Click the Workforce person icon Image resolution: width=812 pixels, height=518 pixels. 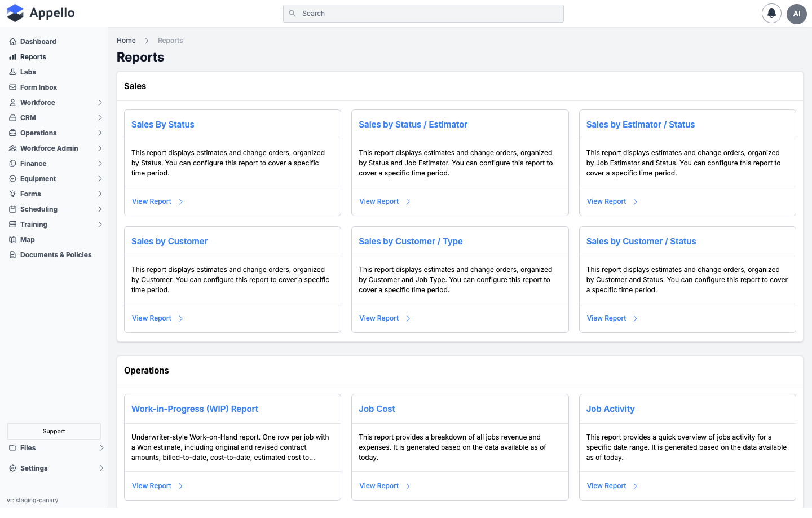12,103
